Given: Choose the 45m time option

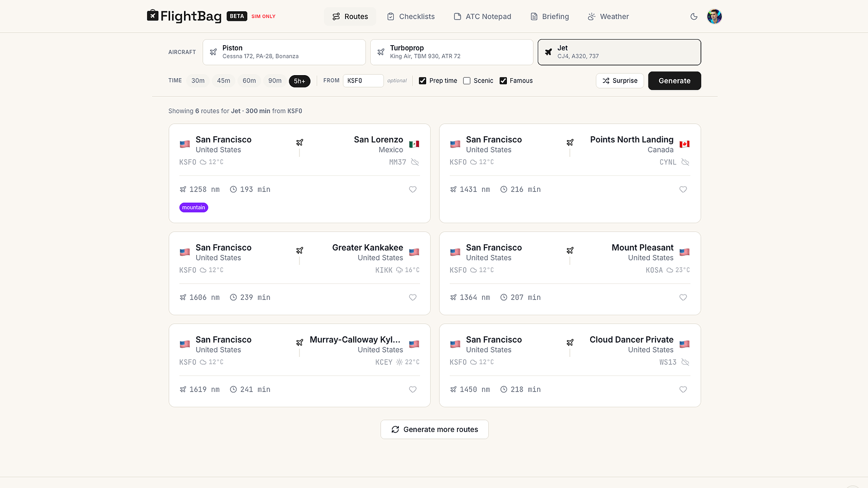Looking at the screenshot, I should click(224, 81).
